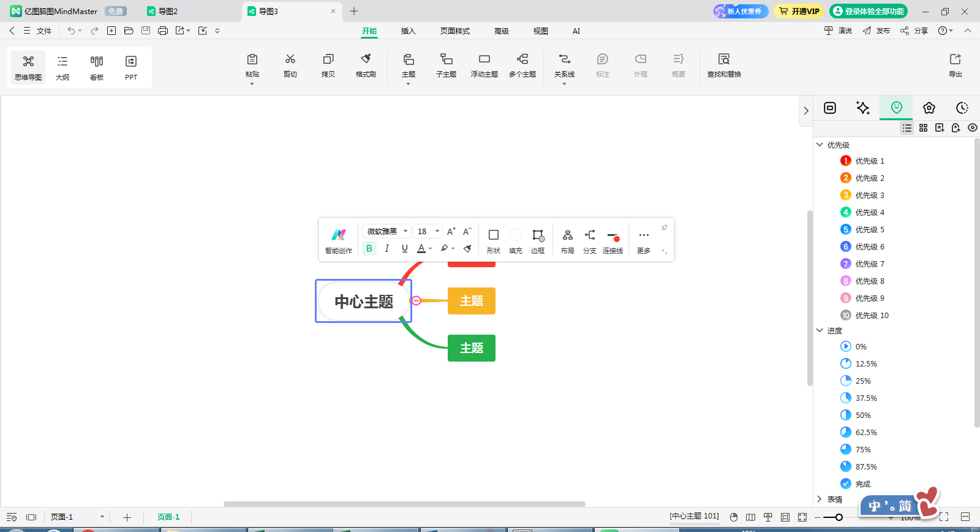Open font color picker in floating toolbar
980x532 pixels.
coord(424,248)
